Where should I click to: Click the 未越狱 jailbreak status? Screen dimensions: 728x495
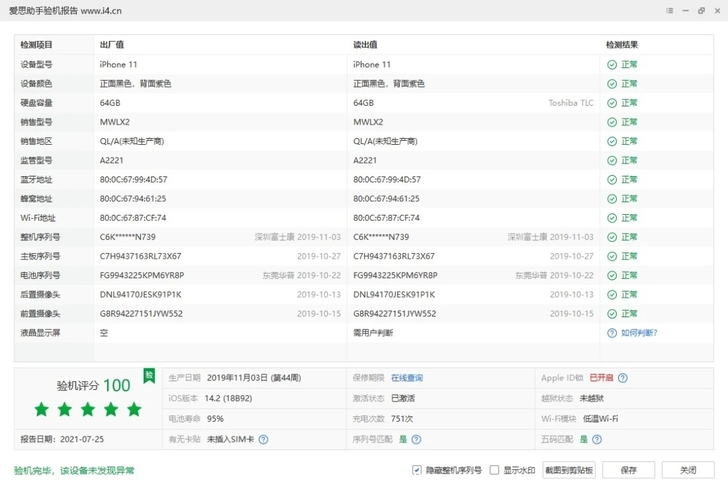pos(592,398)
